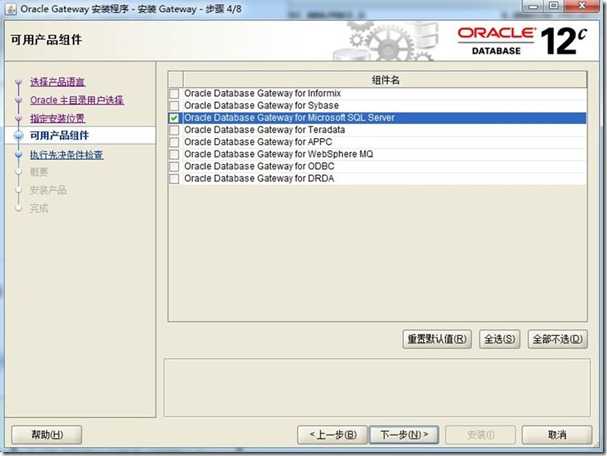Check the Gateway for APPC checkbox
The height and width of the screenshot is (456, 607).
click(x=174, y=142)
